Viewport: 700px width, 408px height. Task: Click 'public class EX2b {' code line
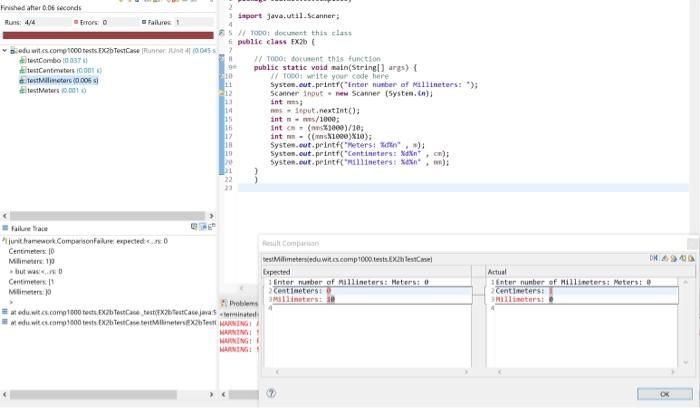276,42
